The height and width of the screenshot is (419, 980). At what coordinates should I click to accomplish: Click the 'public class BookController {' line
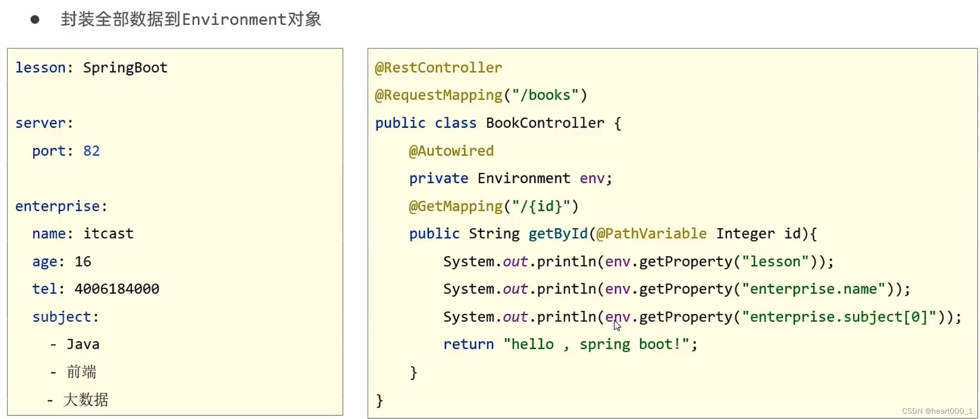498,123
